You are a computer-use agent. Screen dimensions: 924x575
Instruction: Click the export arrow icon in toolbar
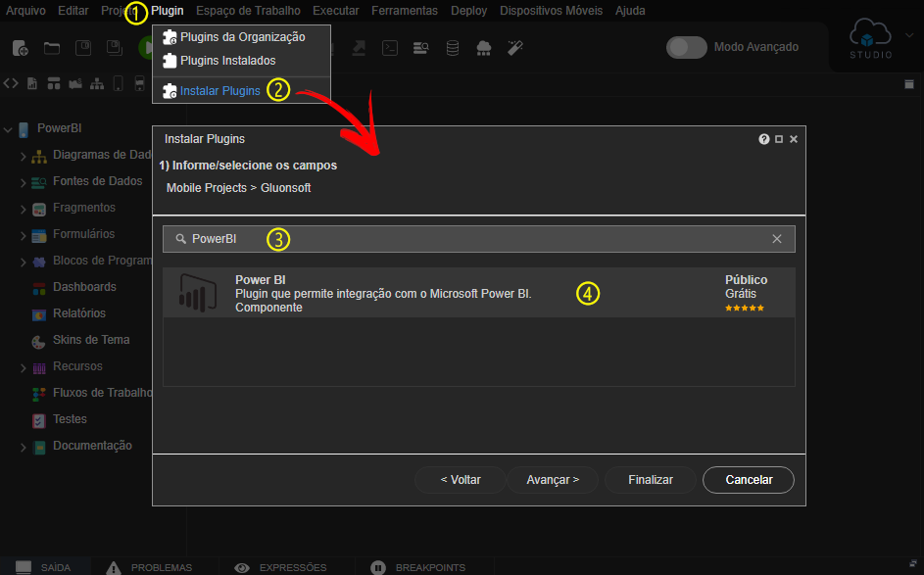pyautogui.click(x=359, y=48)
